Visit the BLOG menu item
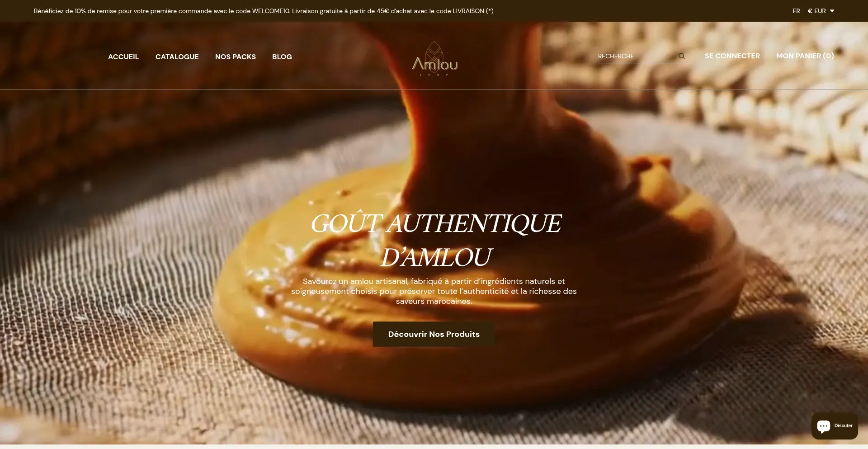This screenshot has width=868, height=449. (x=282, y=57)
